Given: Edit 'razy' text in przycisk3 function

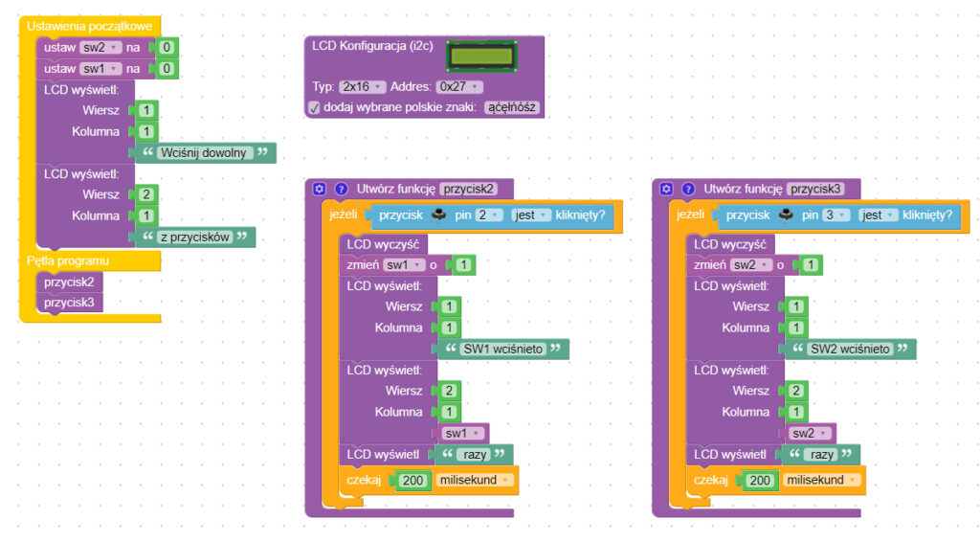Looking at the screenshot, I should pyautogui.click(x=821, y=455).
